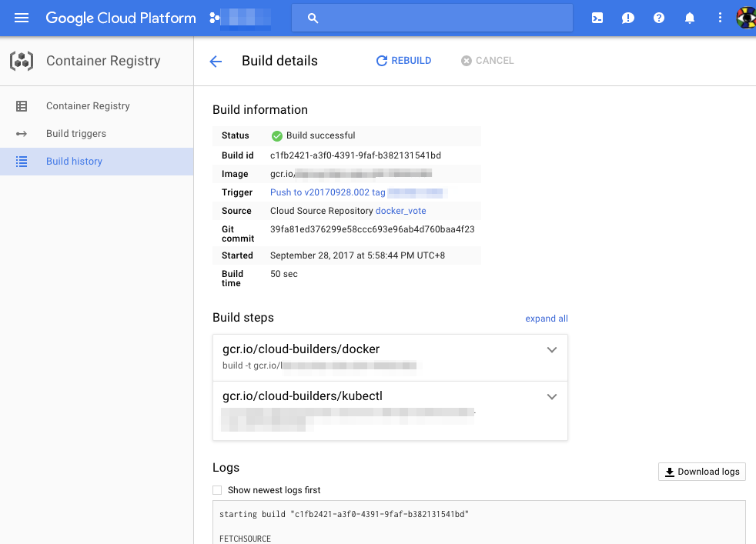This screenshot has width=756, height=544.
Task: Select the Build id value text
Action: [x=356, y=155]
